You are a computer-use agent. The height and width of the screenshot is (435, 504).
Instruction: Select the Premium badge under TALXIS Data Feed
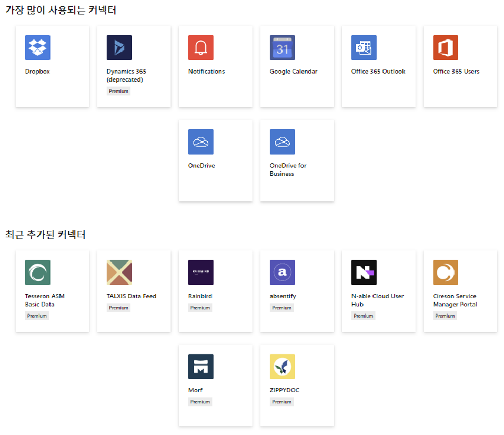point(118,308)
